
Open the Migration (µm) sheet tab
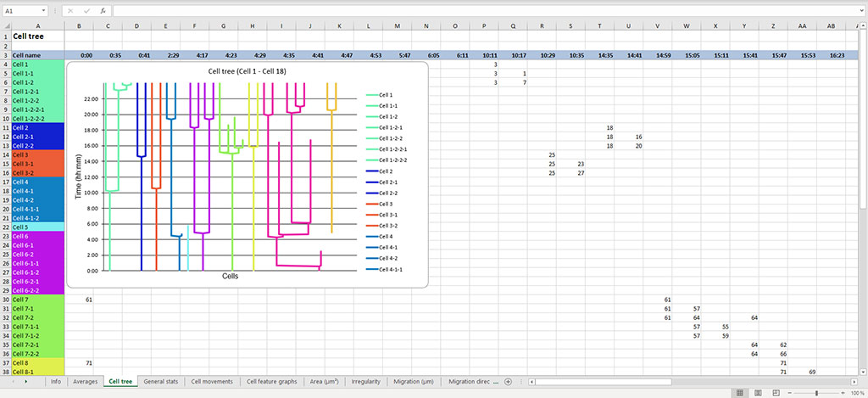tap(414, 381)
